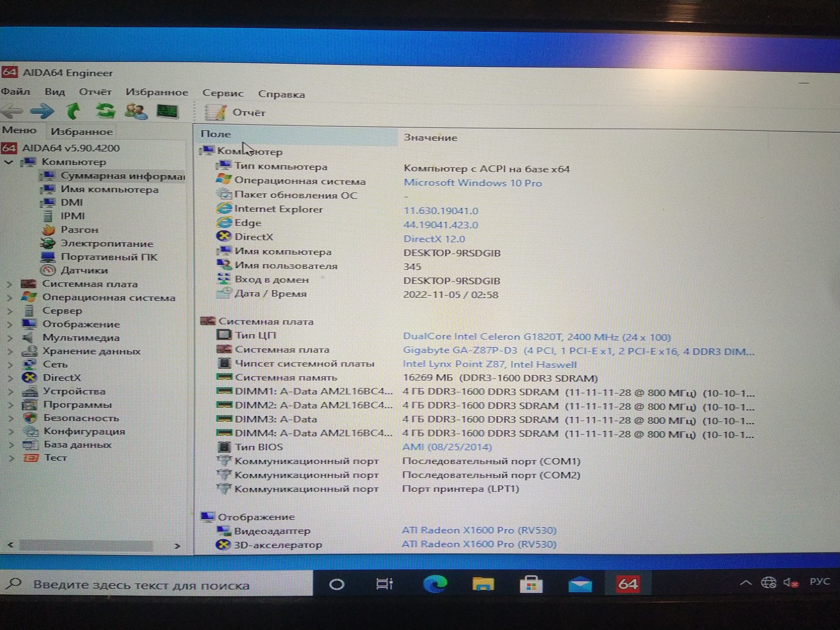Collapse the Компьютер tree node

(x=9, y=162)
